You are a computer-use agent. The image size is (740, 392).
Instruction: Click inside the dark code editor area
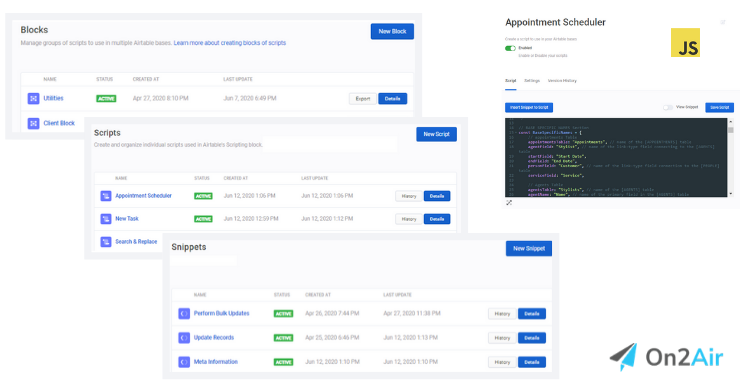coord(616,158)
